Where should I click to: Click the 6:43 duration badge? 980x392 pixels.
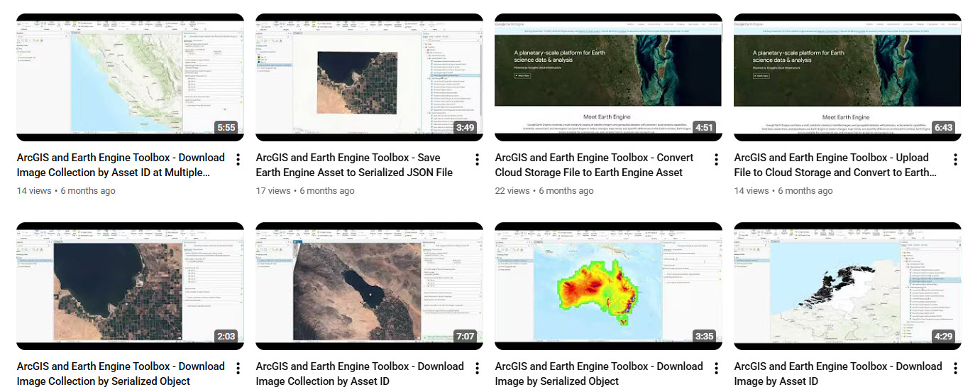tap(944, 128)
